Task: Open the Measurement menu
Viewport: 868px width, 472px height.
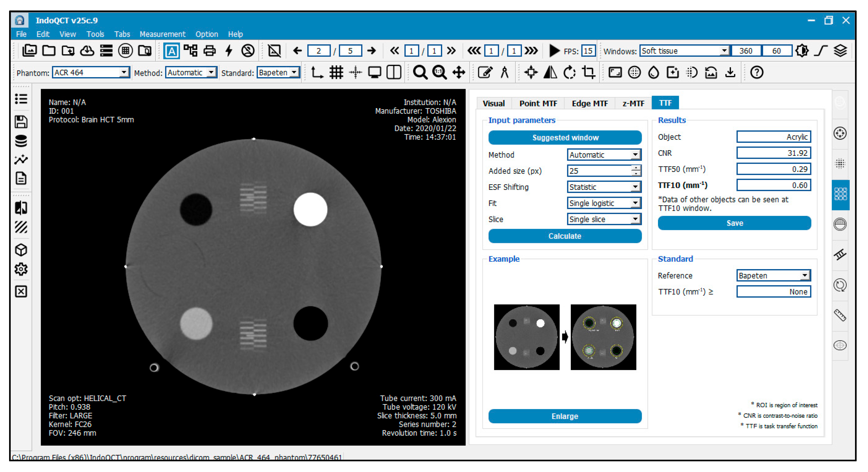Action: (162, 34)
